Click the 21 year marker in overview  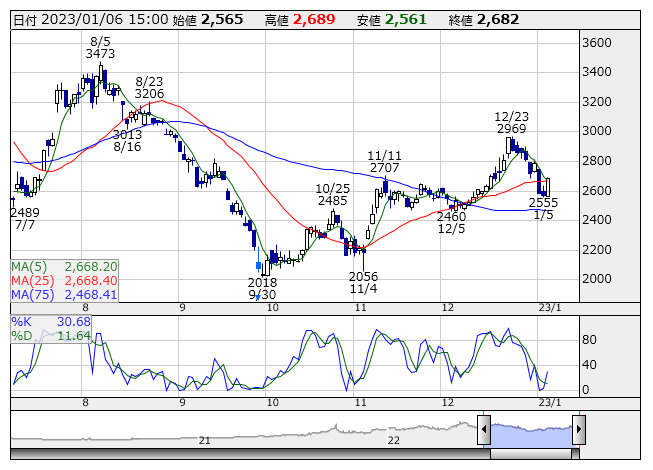point(204,440)
